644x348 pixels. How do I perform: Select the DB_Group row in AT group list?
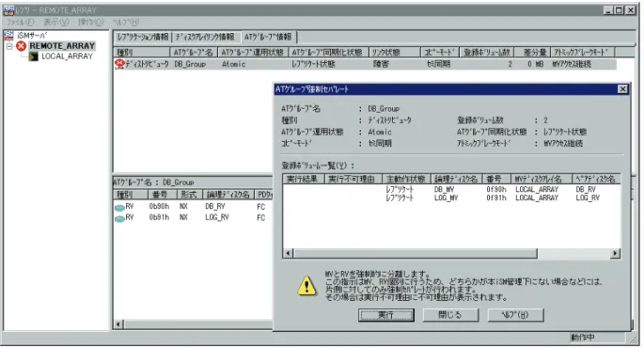[365, 64]
